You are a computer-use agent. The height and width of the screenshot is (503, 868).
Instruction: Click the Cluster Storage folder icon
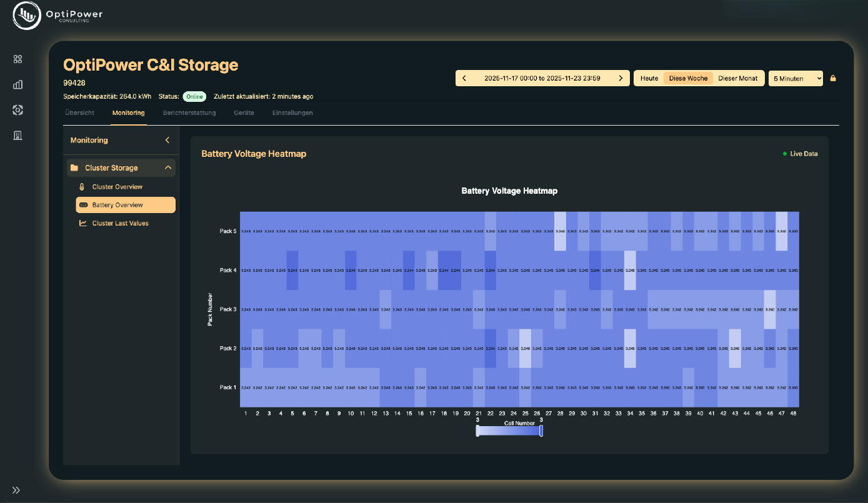click(74, 168)
